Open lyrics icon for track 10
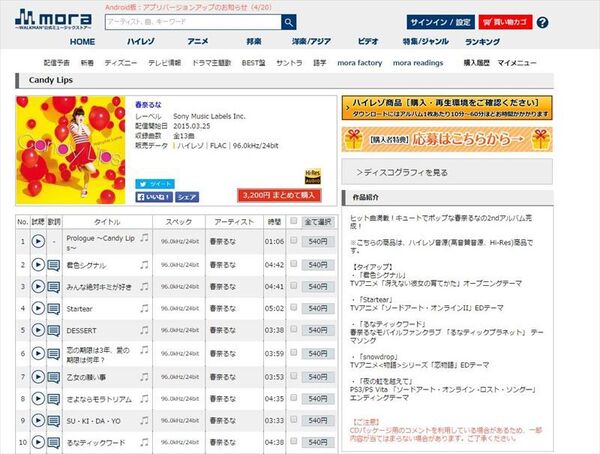Screen dimensions: 600x454 click(x=54, y=443)
